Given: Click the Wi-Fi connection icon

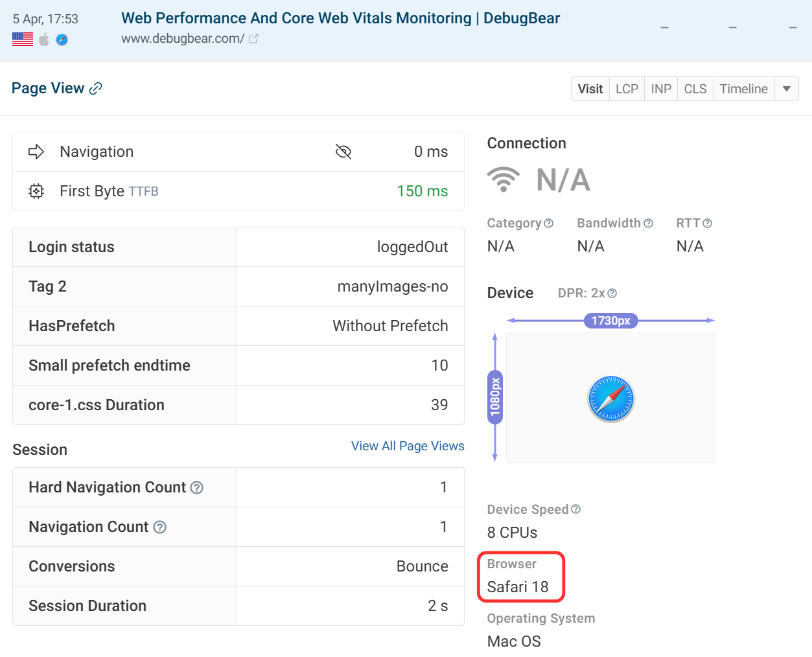Looking at the screenshot, I should pos(504,179).
